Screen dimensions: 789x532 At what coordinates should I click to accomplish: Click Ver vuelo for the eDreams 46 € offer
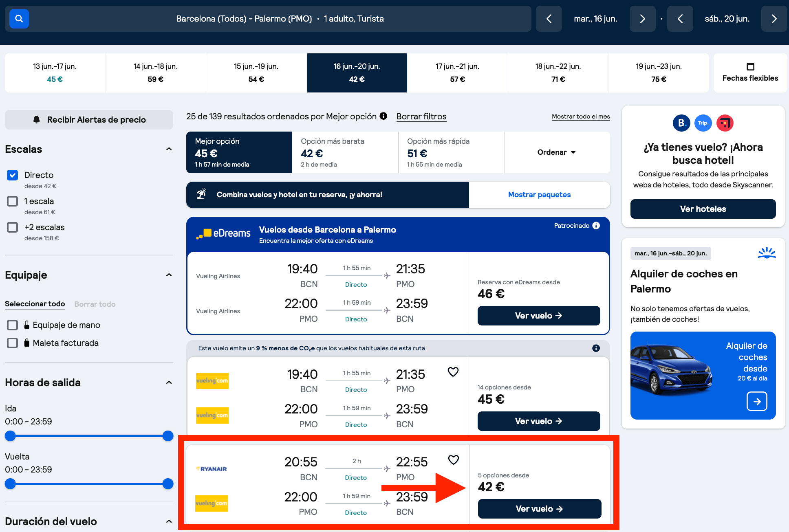(539, 316)
